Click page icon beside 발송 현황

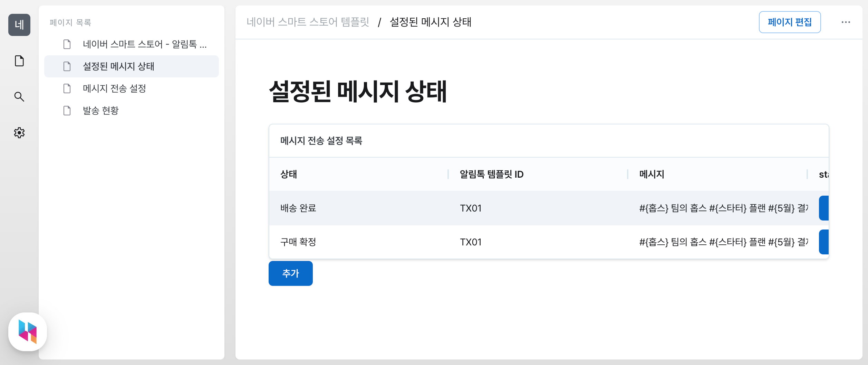[x=67, y=111]
